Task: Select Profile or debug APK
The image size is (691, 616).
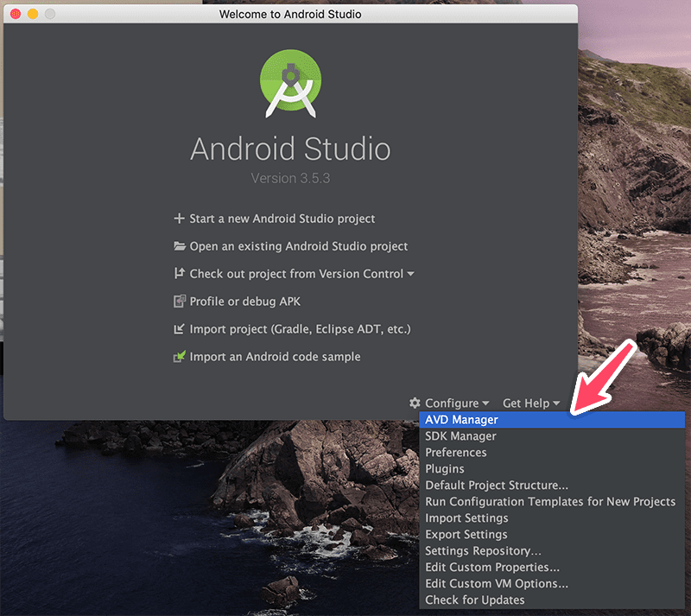Action: [244, 302]
